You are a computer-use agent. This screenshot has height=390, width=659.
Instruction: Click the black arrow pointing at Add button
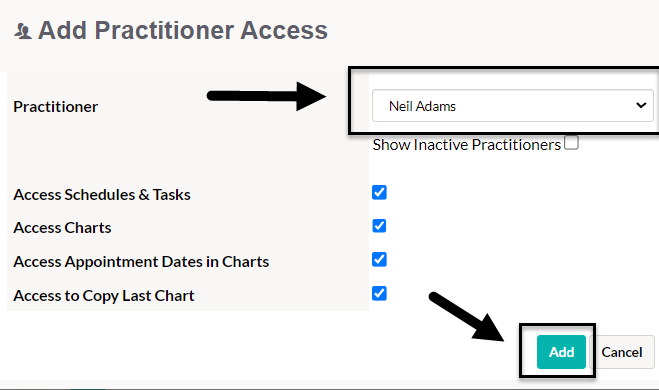tap(467, 316)
